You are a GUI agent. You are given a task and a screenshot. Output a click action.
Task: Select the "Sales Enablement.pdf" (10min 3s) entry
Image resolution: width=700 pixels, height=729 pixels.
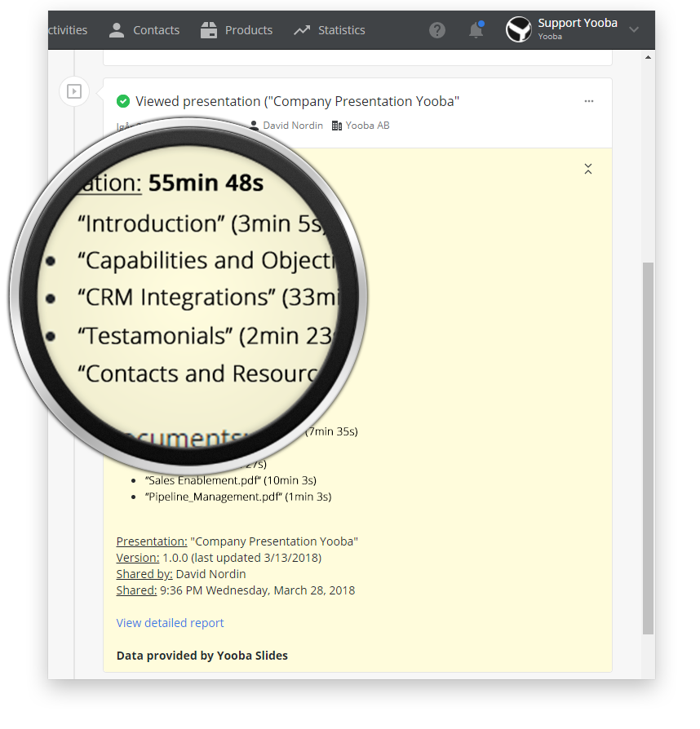(231, 480)
